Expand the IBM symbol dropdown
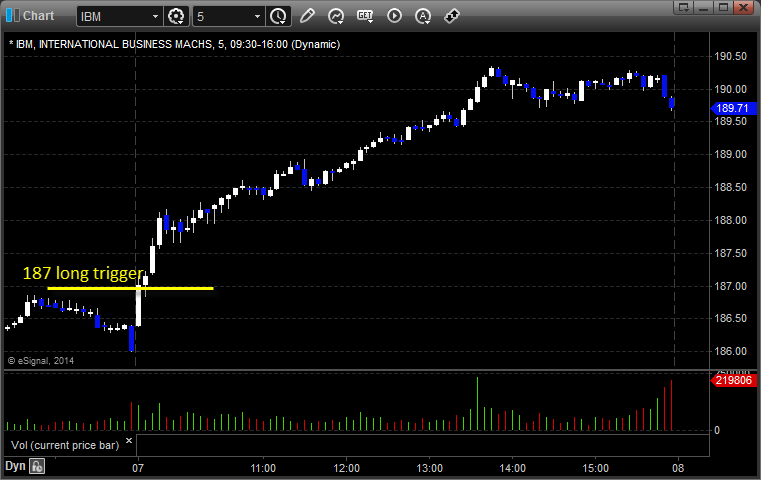 click(x=155, y=17)
